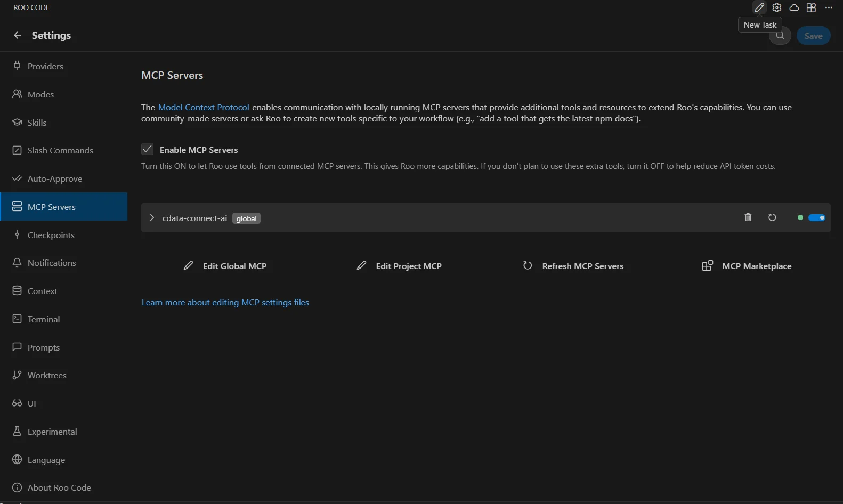Open the marketplace grid icon in the top bar
Screen dimensions: 843x504
pos(811,7)
